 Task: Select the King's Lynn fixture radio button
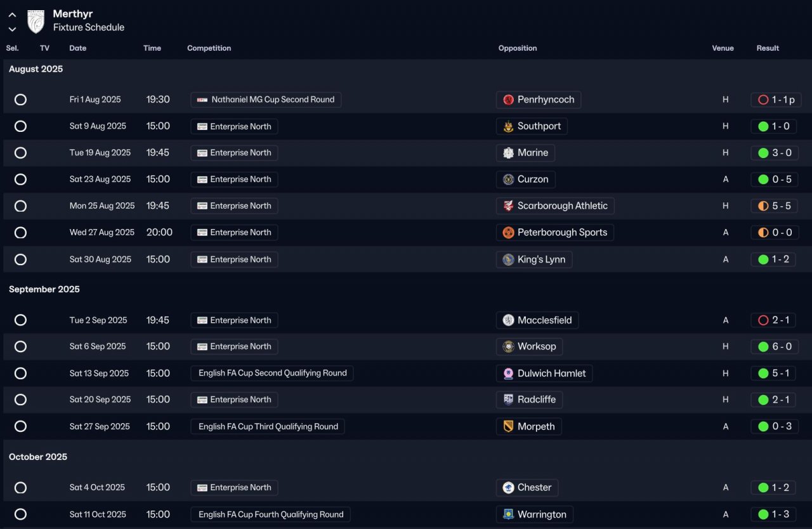click(x=20, y=259)
